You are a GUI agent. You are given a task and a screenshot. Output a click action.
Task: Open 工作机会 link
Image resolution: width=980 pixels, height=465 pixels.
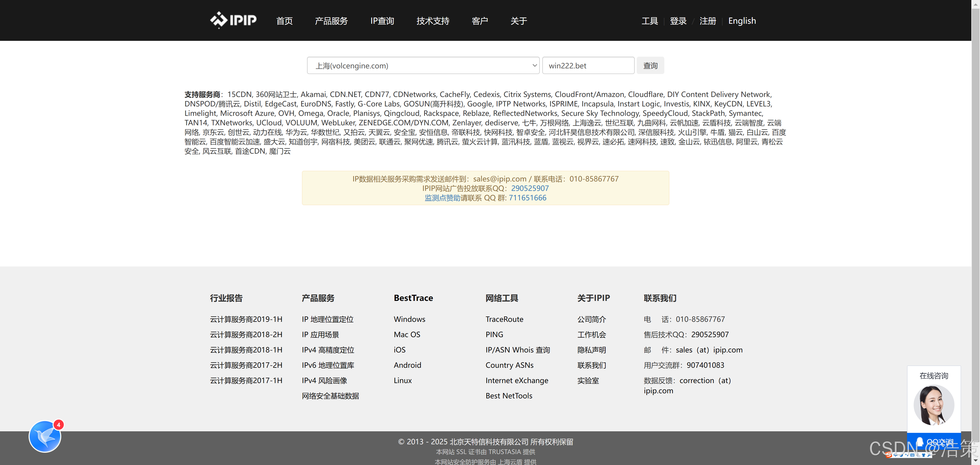pos(592,335)
